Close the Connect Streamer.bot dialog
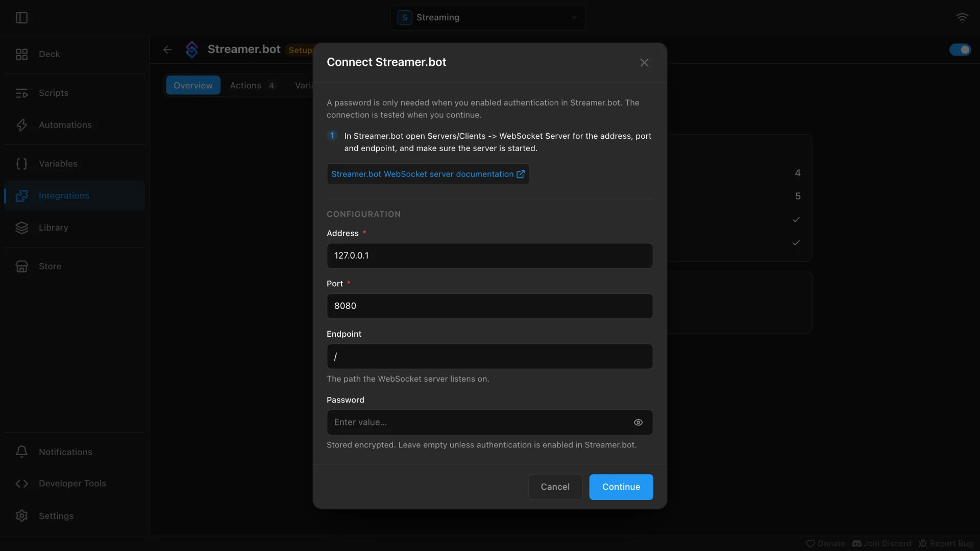The height and width of the screenshot is (551, 980). 644,62
